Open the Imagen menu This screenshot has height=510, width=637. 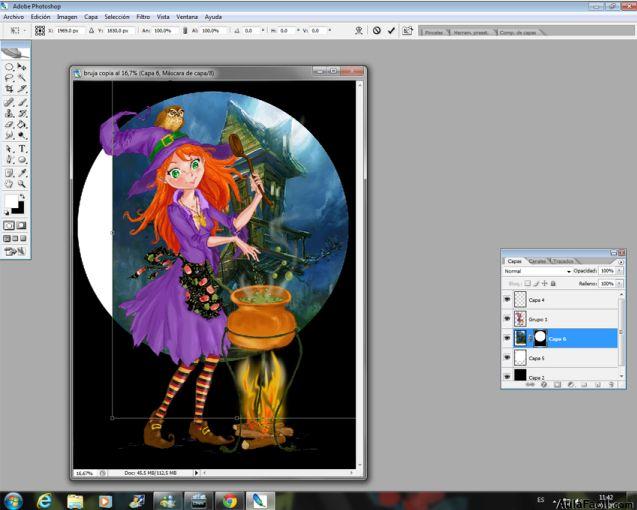(x=67, y=17)
